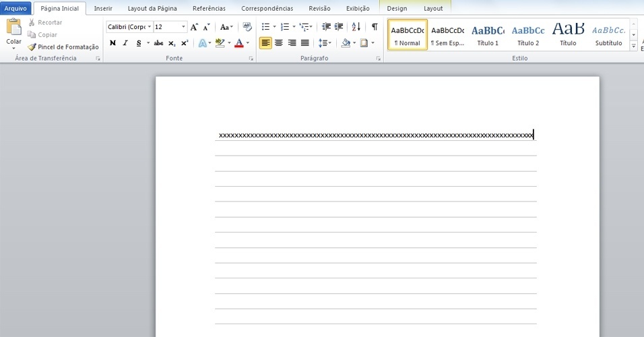Screen dimensions: 644x337
Task: Toggle strikethrough (abc) formatting
Action: 158,42
